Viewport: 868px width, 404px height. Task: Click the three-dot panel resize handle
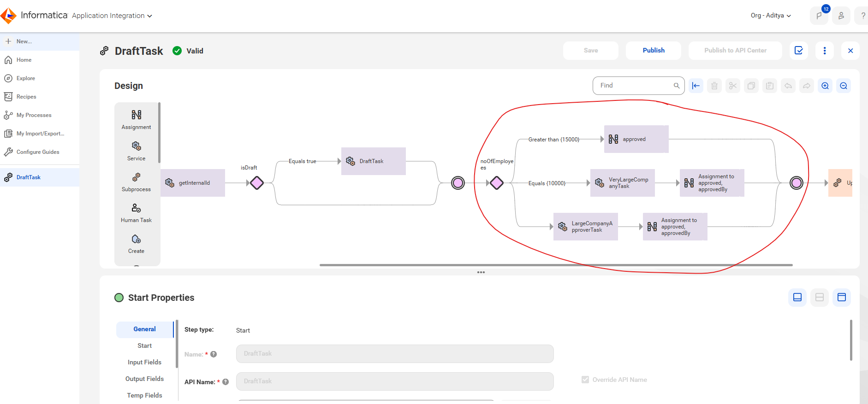(x=481, y=272)
